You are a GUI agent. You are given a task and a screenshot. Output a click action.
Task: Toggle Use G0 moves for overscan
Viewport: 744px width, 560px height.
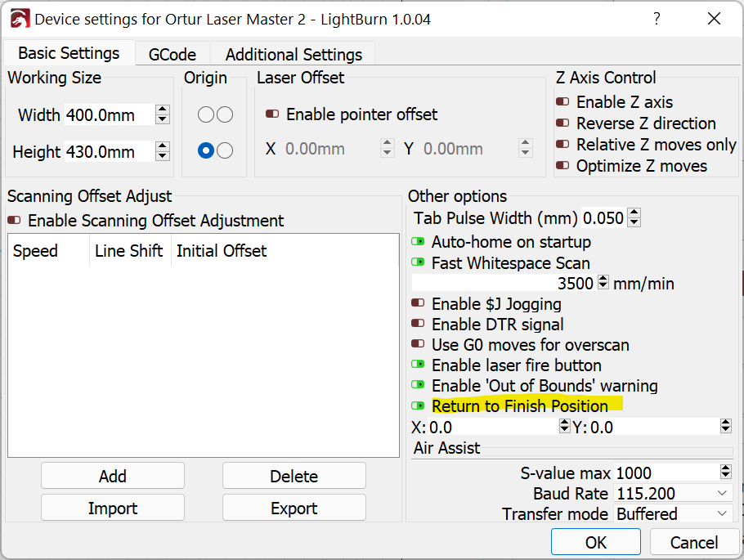(x=418, y=343)
